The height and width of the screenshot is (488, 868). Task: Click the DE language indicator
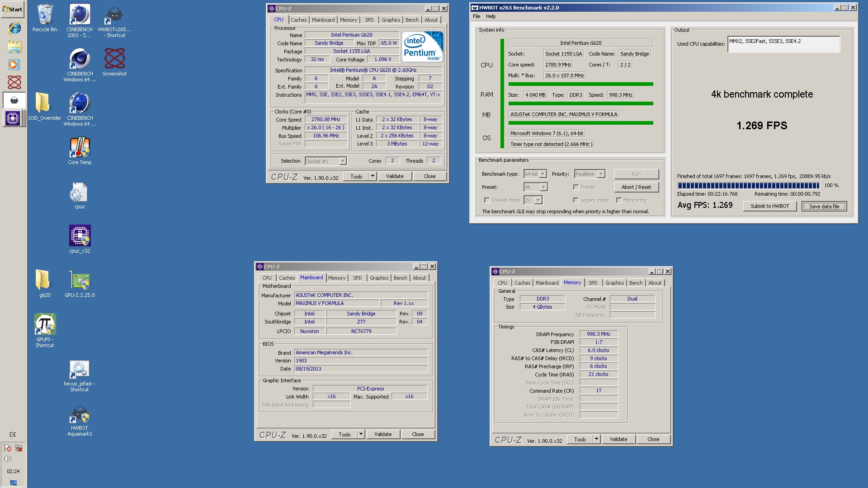(13, 434)
